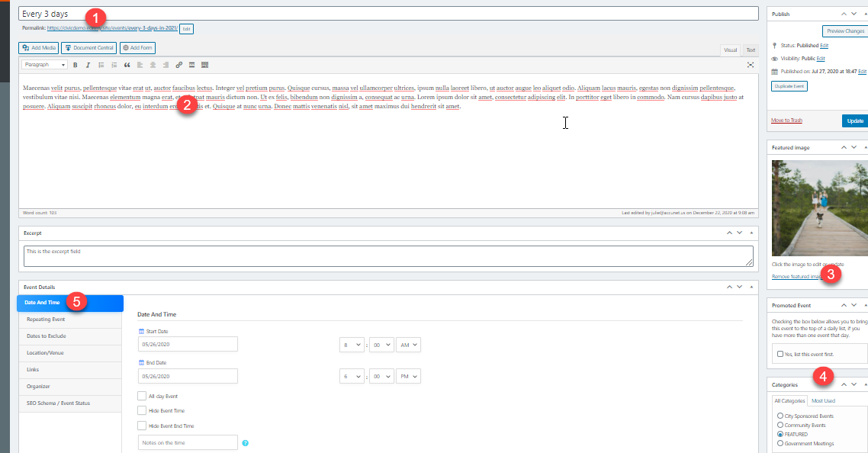Move Featured image panel down
The height and width of the screenshot is (453, 868).
click(854, 147)
